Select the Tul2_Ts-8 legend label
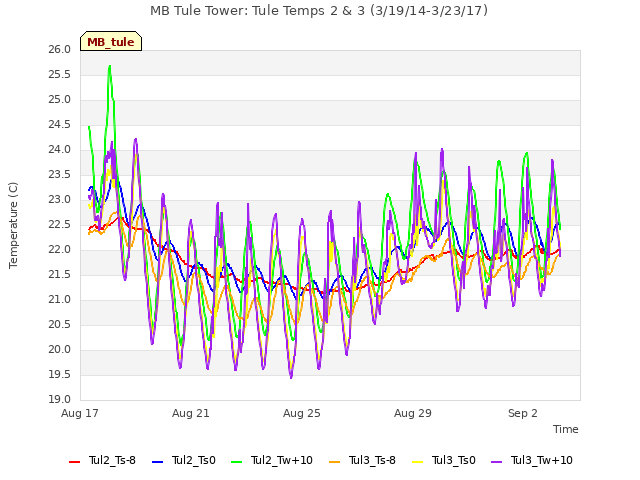Viewport: 640px width, 480px height. 112,460
